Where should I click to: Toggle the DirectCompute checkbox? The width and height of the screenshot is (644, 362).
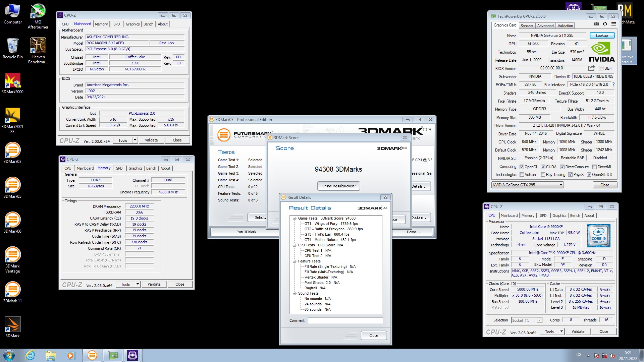click(562, 167)
